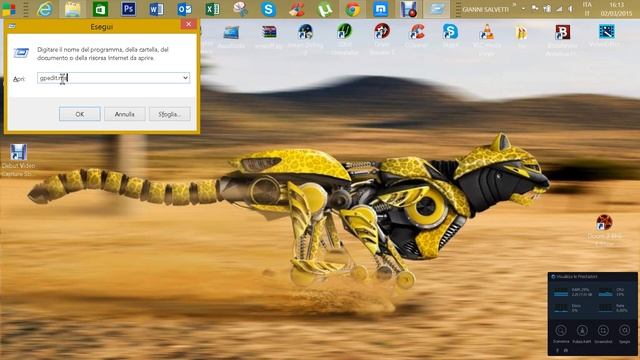Expand the Apri combo box dropdown arrow
The image size is (640, 360).
(185, 78)
